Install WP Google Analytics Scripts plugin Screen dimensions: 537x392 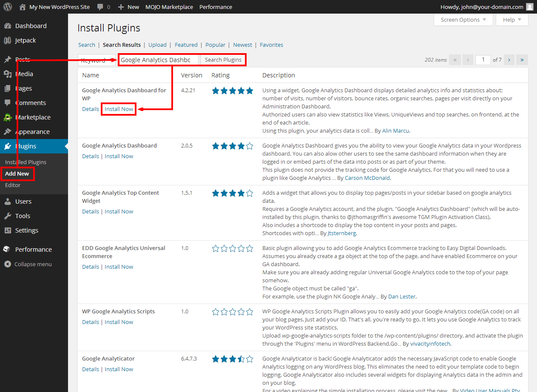119,322
